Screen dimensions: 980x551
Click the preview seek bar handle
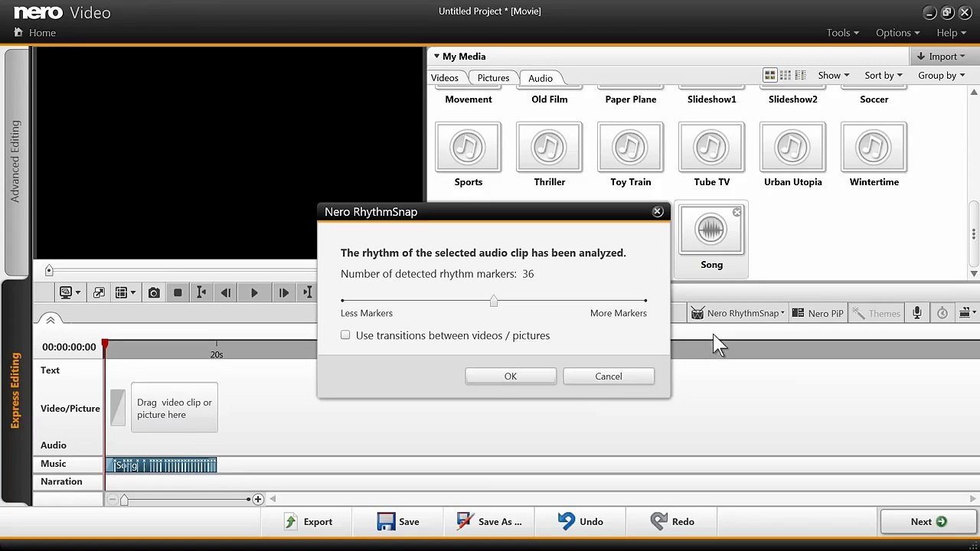click(x=49, y=270)
